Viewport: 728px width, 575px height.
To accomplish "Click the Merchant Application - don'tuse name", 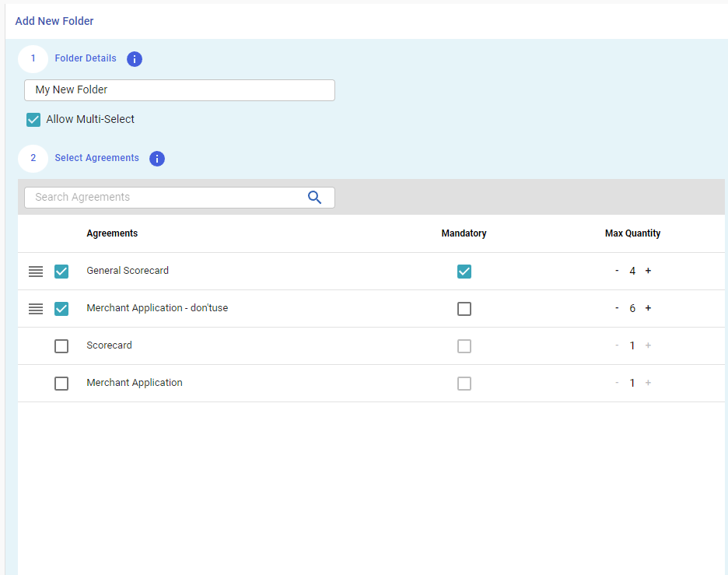I will (157, 308).
